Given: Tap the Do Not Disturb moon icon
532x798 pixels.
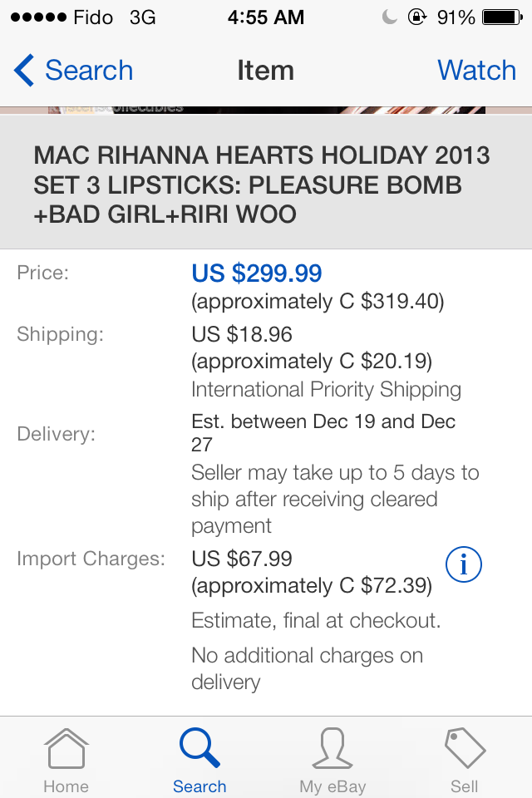Looking at the screenshot, I should (x=390, y=17).
